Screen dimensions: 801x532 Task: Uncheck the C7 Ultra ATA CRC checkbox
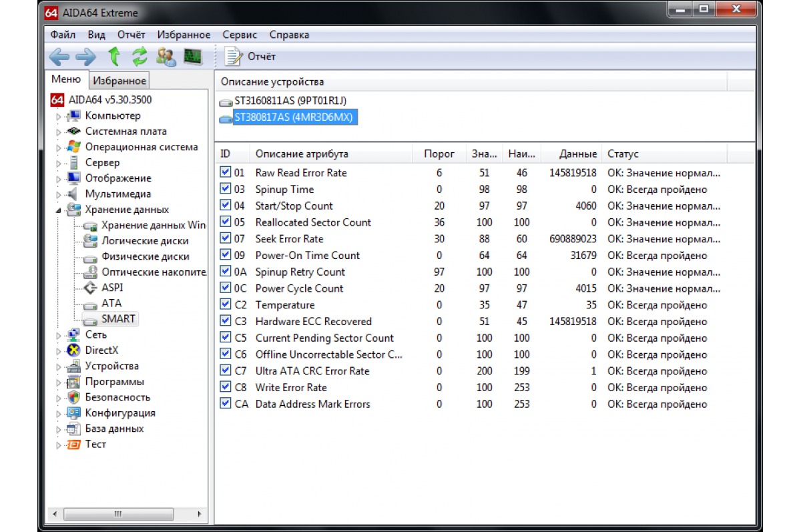(x=226, y=370)
